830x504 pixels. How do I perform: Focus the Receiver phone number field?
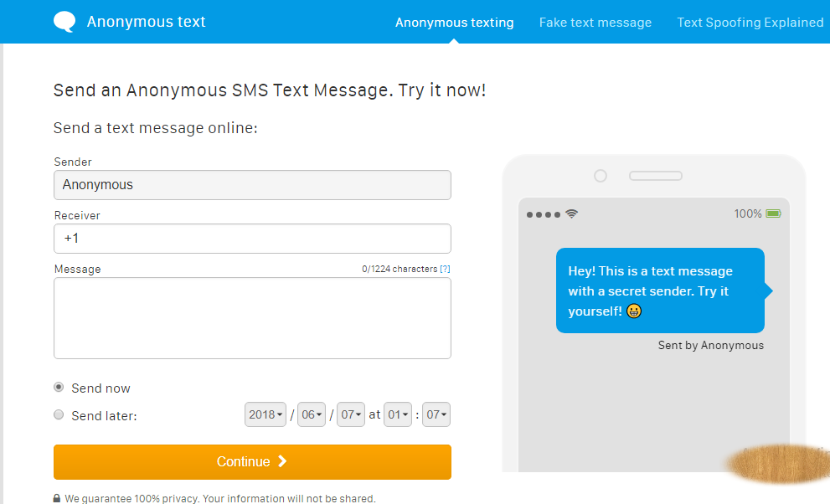[x=252, y=239]
